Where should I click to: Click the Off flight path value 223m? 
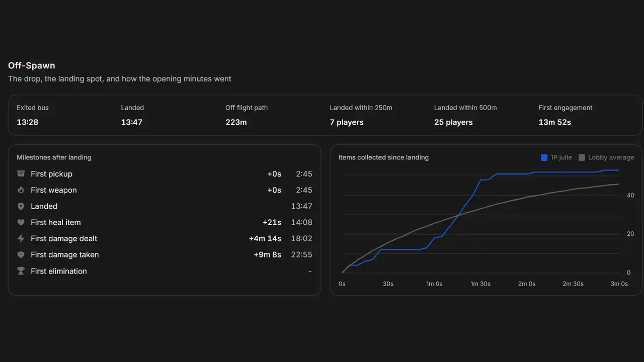236,122
